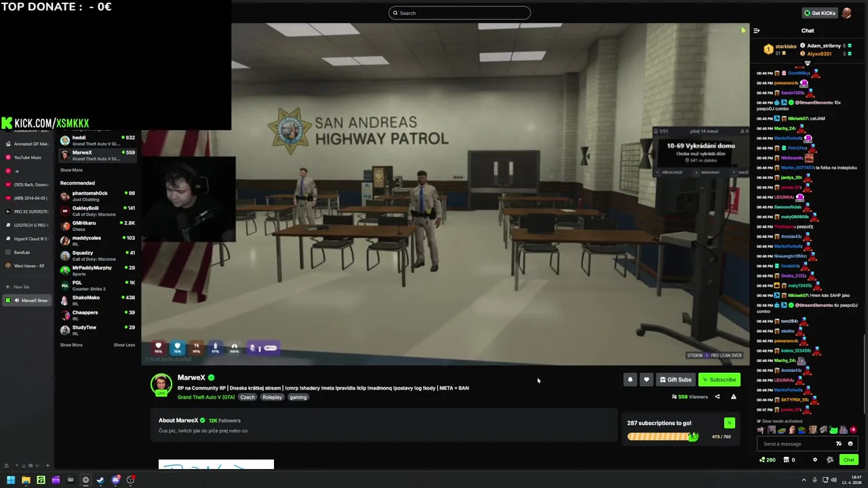Click the Gift Subs button
This screenshot has height=488, width=868.
point(675,380)
